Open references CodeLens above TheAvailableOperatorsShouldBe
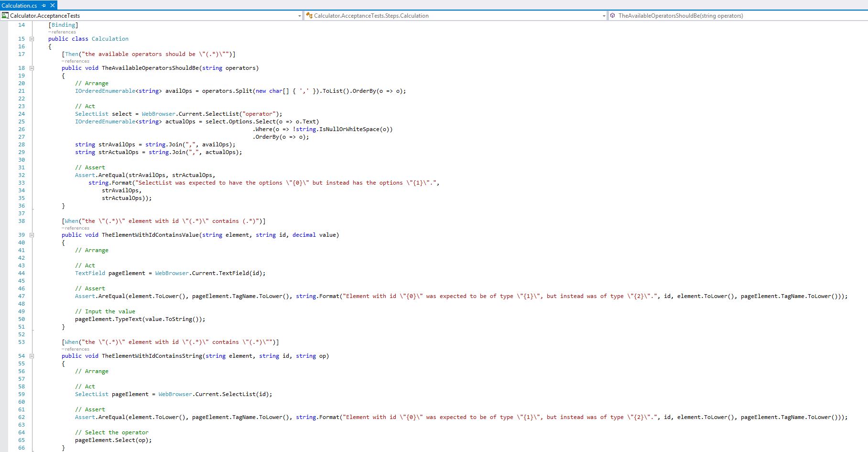The image size is (868, 452). 76,61
